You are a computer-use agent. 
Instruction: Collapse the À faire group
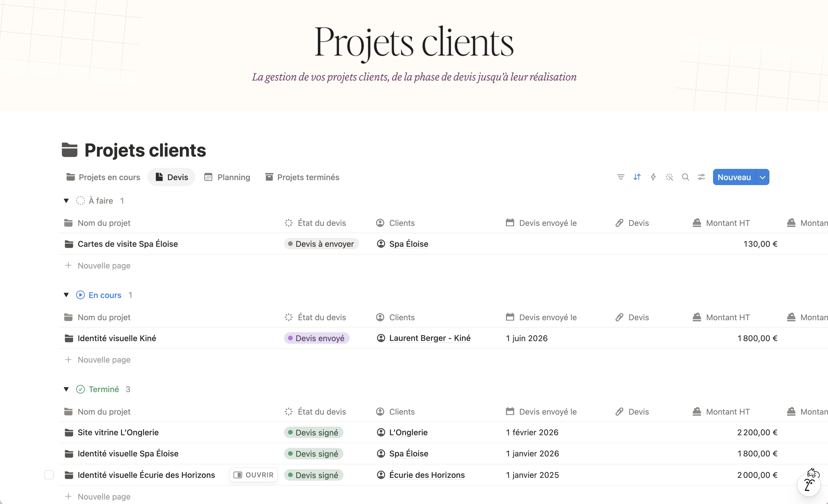(x=66, y=201)
